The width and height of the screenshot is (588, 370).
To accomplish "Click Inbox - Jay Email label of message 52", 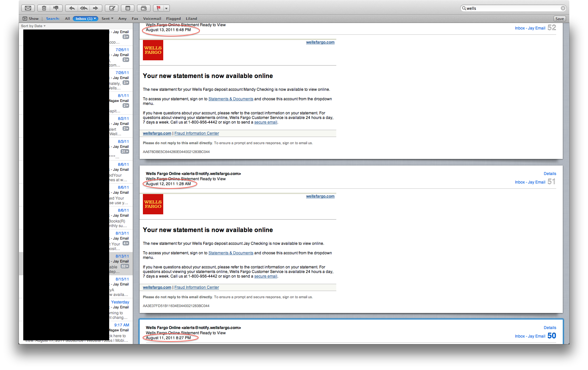I will point(530,28).
